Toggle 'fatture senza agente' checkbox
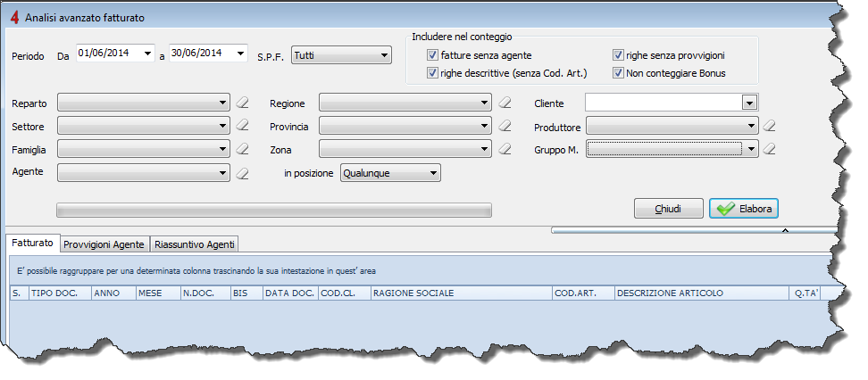This screenshot has height=380, width=868. pos(432,55)
